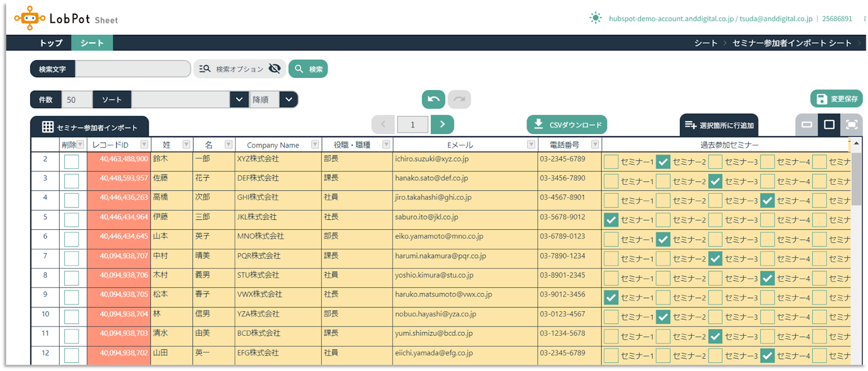This screenshot has width=868, height=371.
Task: Switch to the square medium view icon
Action: pos(829,125)
